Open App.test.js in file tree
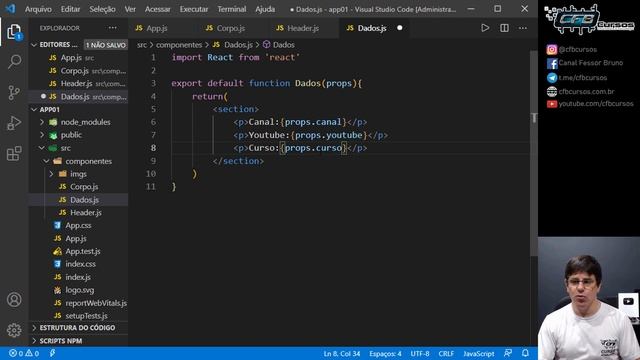Screen dimensions: 640x360 click(83, 251)
